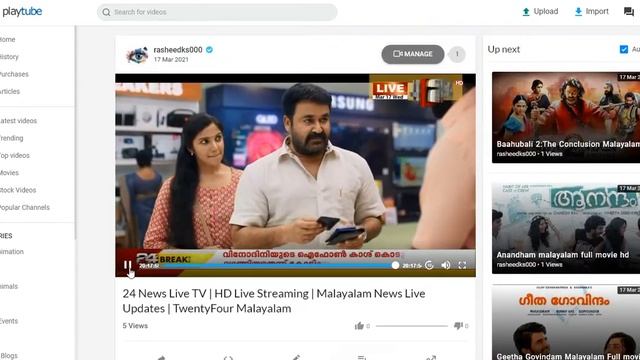Toggle the Autoplay checkbox
Screen dimensions: 640x360
pyautogui.click(x=624, y=49)
